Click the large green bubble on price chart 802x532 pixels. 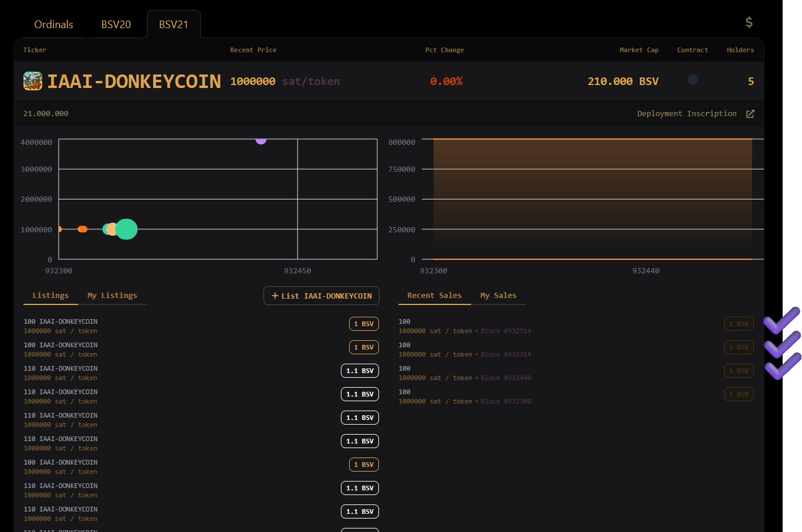point(126,229)
